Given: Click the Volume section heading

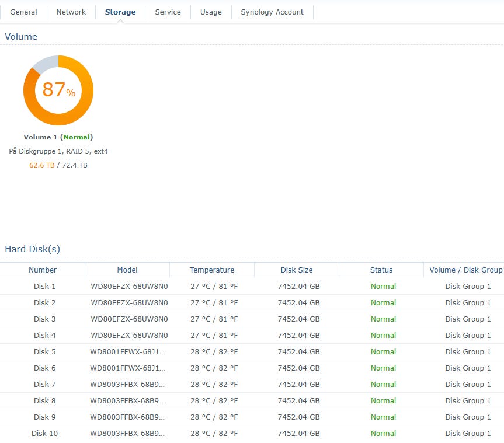Looking at the screenshot, I should (21, 37).
